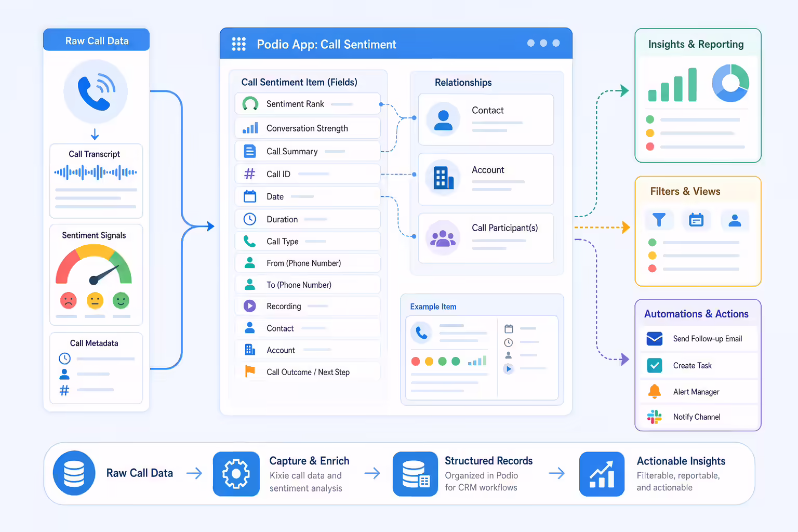Click the Call Metadata clock icon
798x532 pixels.
click(64, 358)
